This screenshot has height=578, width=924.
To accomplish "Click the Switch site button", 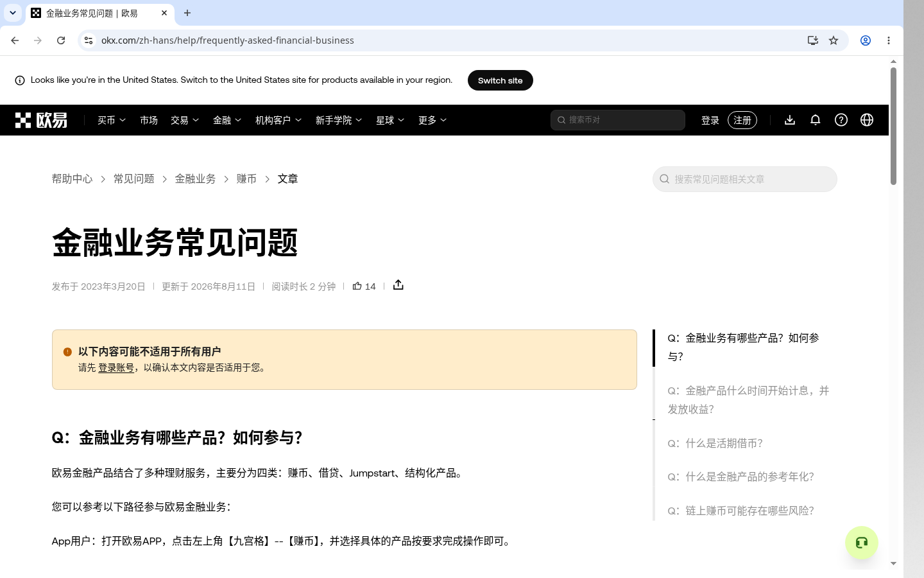I will (501, 80).
